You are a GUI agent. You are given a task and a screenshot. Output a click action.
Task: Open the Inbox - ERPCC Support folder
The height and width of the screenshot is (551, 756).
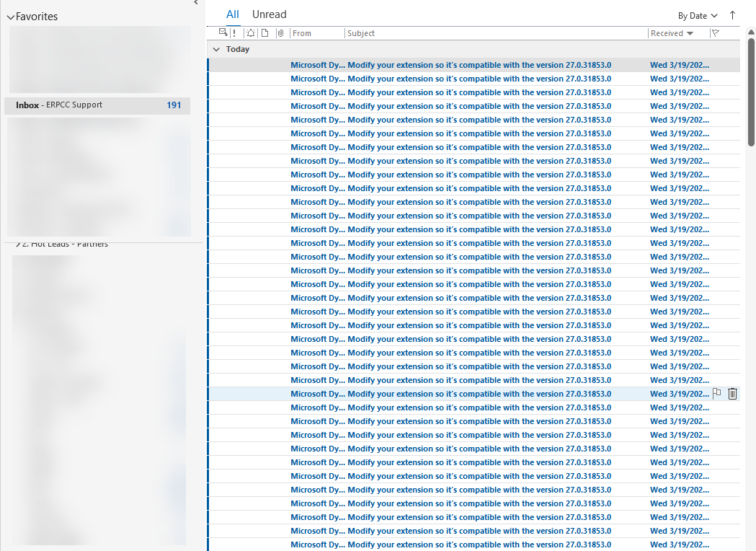[97, 105]
